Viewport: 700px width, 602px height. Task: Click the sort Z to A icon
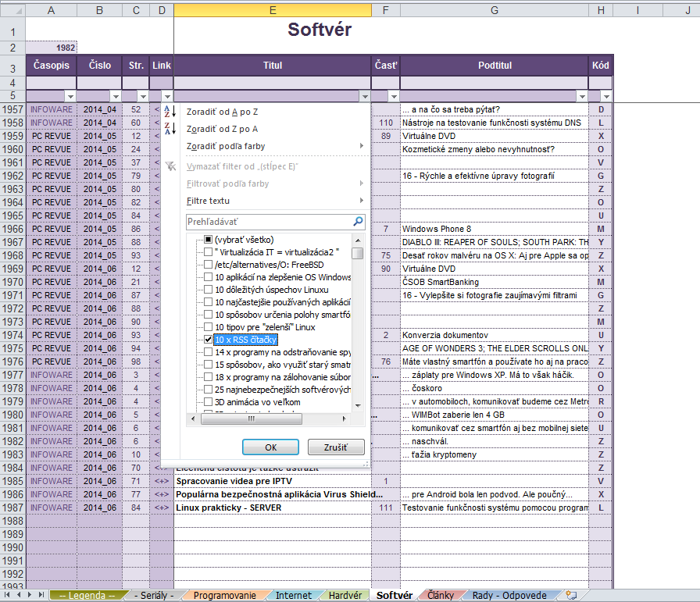pos(170,129)
